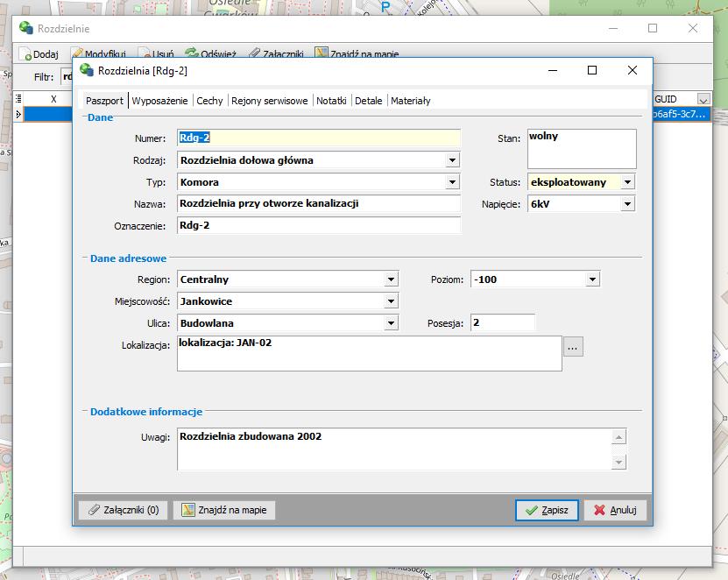728x580 pixels.
Task: Save with the Zapisz button
Action: pos(547,510)
